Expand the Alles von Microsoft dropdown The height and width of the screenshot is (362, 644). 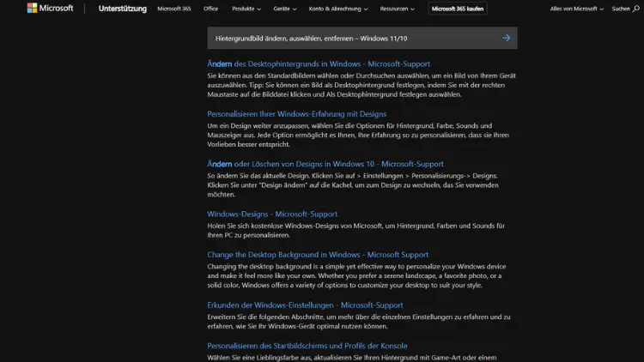[577, 9]
